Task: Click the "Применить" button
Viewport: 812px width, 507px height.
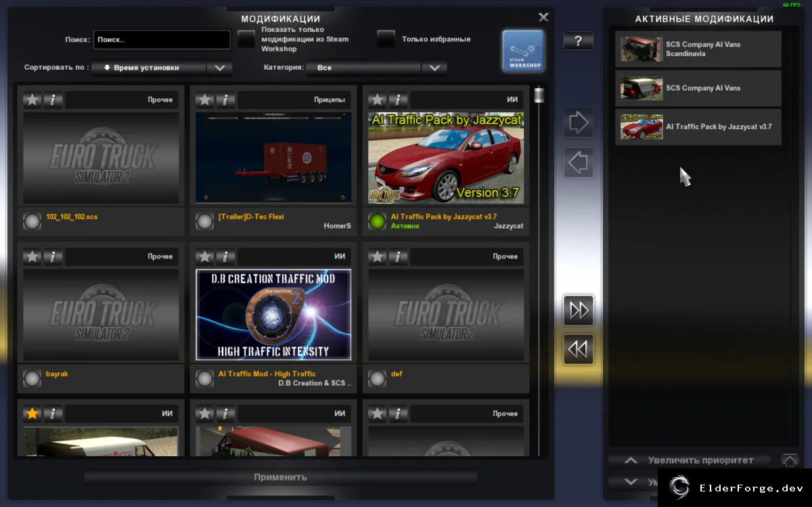Action: point(281,477)
